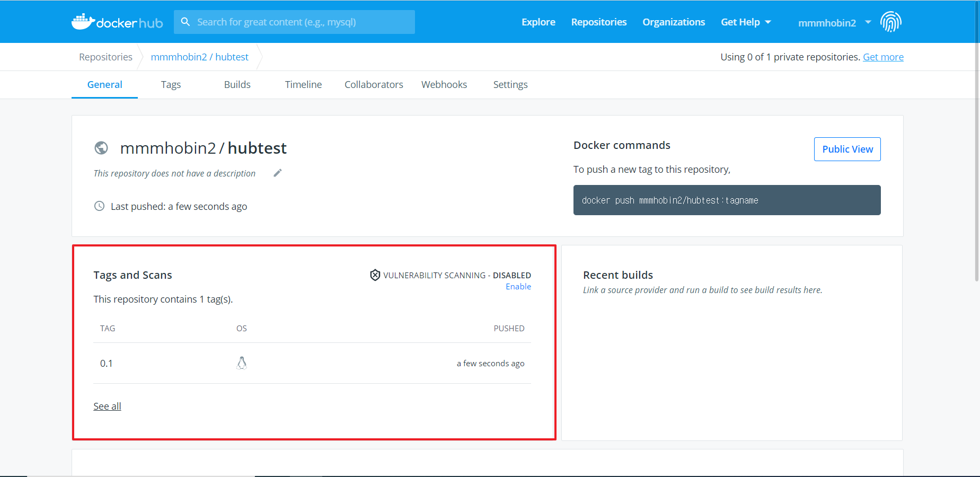The image size is (980, 477).
Task: Select the General tab
Action: [104, 84]
